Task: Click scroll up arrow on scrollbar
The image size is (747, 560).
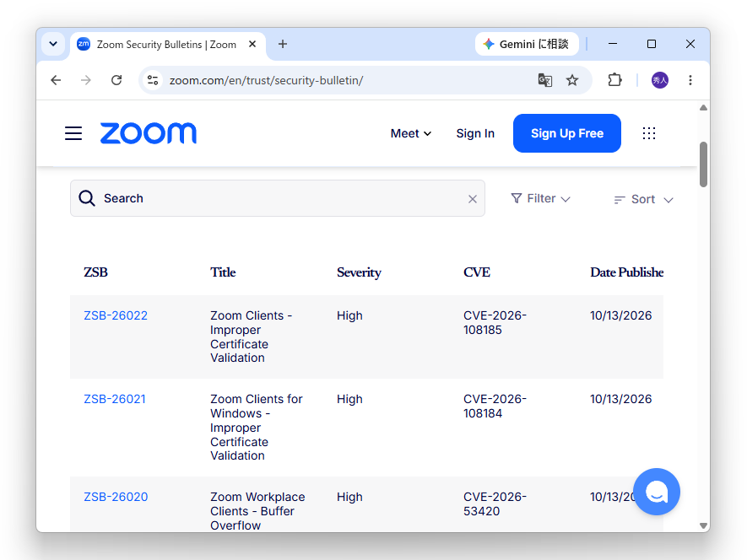Action: click(703, 108)
